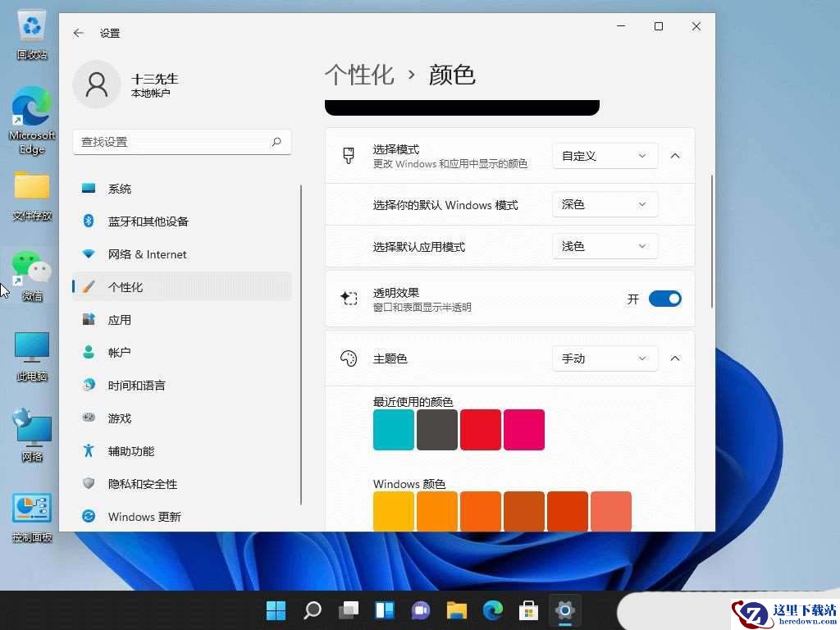Select the 文件存放 desktop folder

coord(32,195)
